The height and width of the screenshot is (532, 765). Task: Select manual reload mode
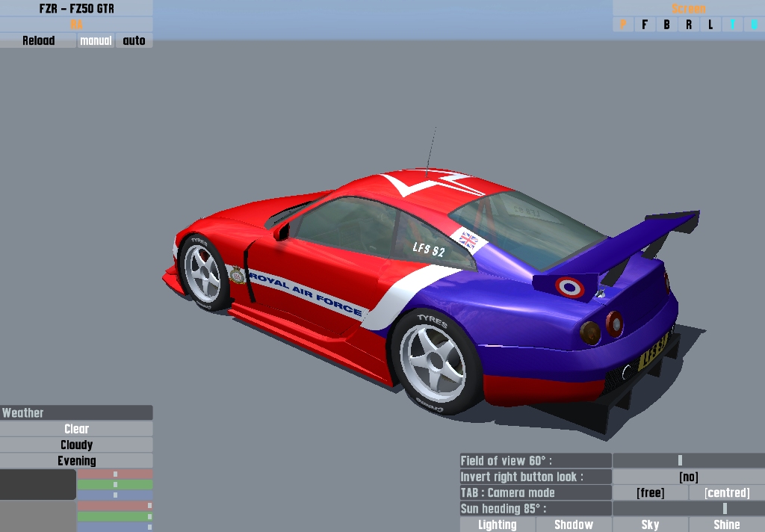coord(96,40)
